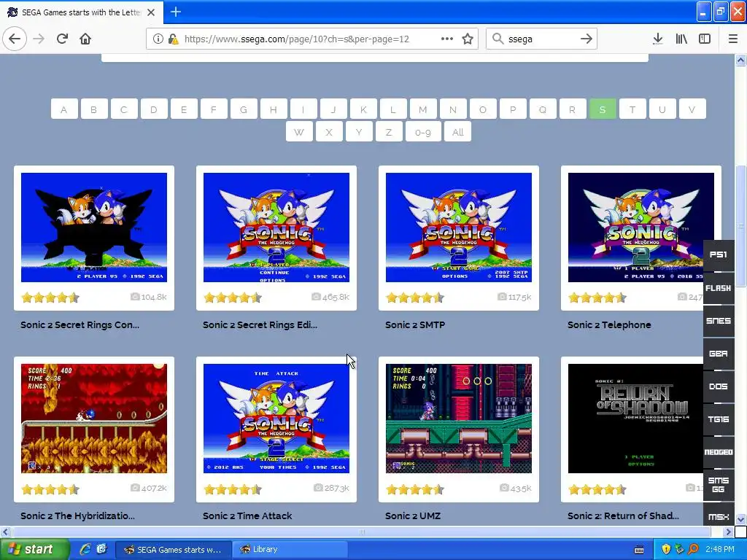747x560 pixels.
Task: Click the camera views icon on Sonic 2 SMTP
Action: tap(502, 297)
